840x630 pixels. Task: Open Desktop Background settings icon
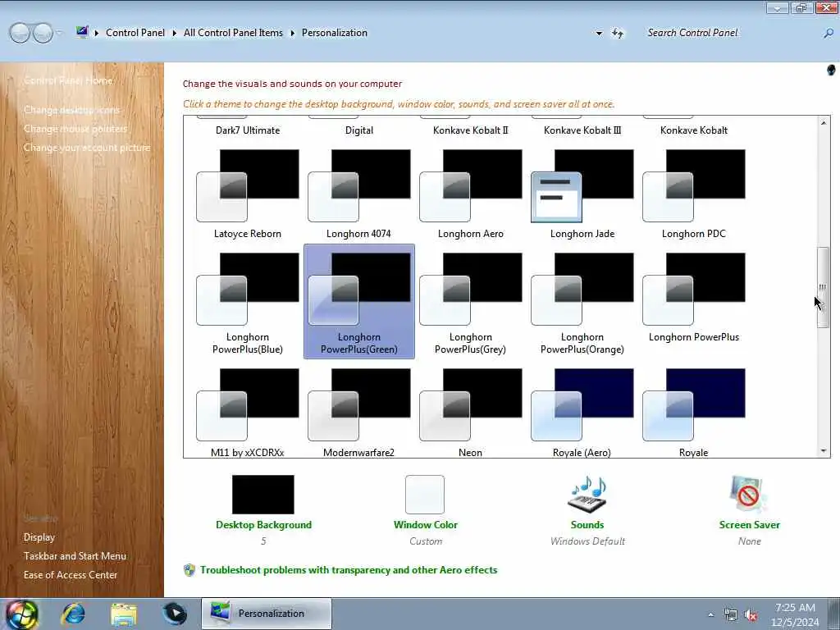tap(263, 495)
